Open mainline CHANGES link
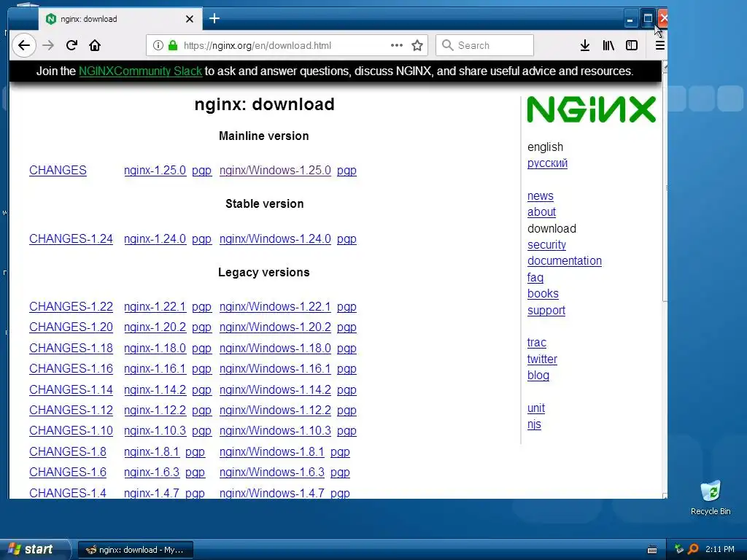 pos(58,170)
